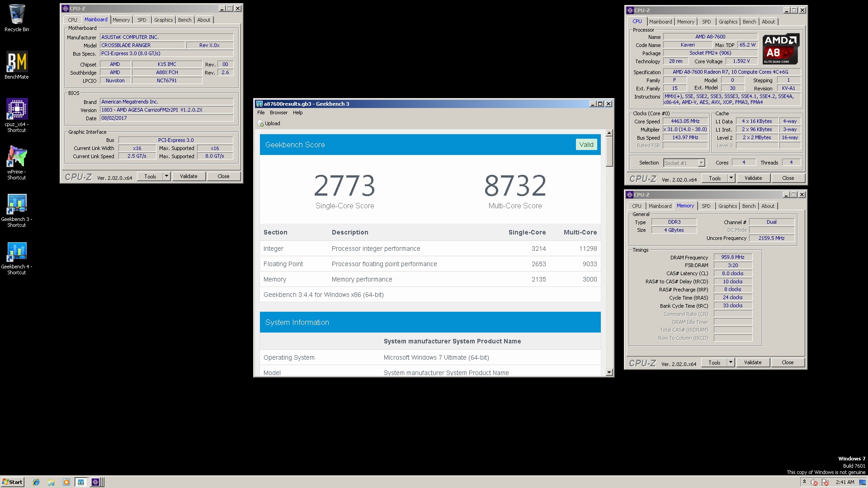Click Validate in Mainboard CPU-Z window
The height and width of the screenshot is (488, 868).
point(189,176)
